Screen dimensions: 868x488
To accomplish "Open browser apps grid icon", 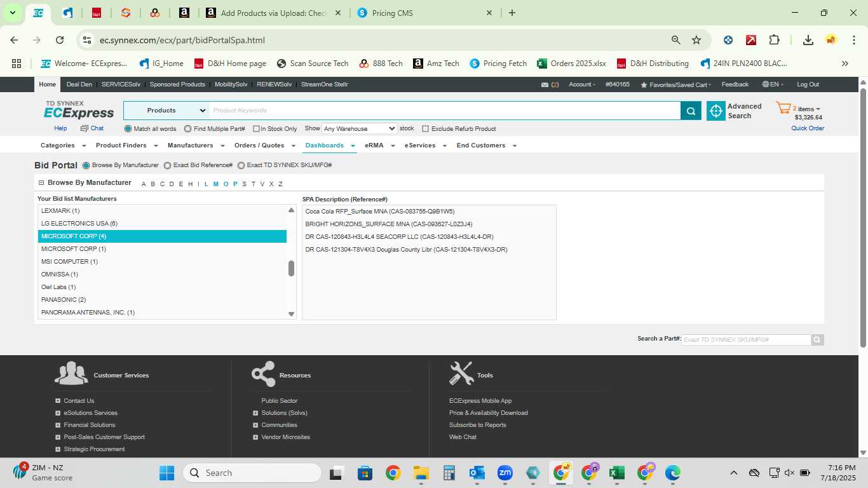I will click(17, 64).
